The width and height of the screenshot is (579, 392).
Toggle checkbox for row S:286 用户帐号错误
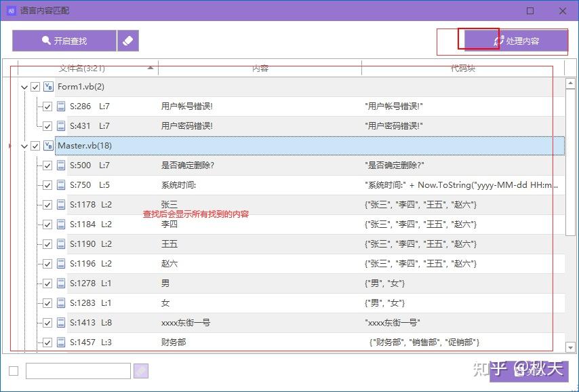click(47, 106)
